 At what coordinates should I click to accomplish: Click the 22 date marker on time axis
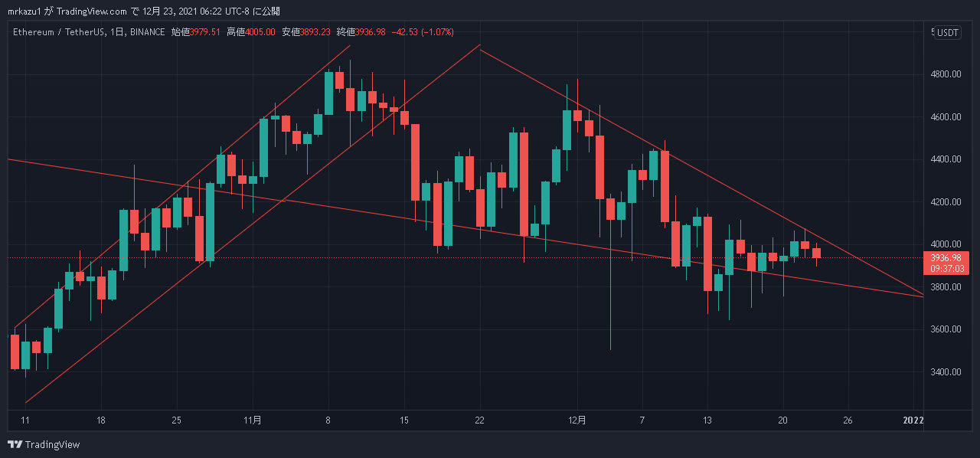point(479,420)
